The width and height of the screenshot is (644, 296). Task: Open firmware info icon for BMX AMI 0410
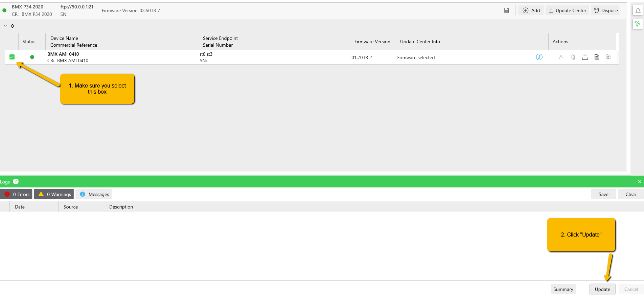(x=539, y=57)
